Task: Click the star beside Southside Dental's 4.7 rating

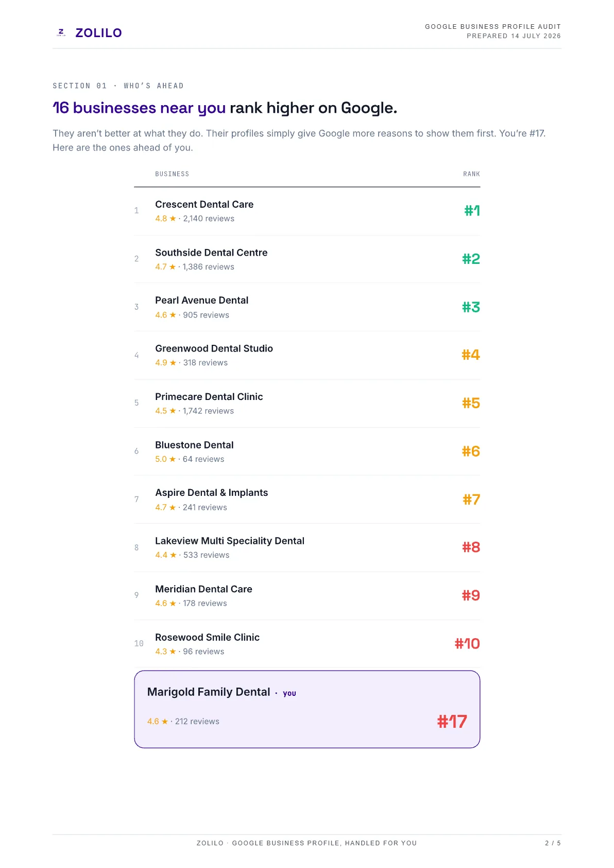Action: [173, 267]
